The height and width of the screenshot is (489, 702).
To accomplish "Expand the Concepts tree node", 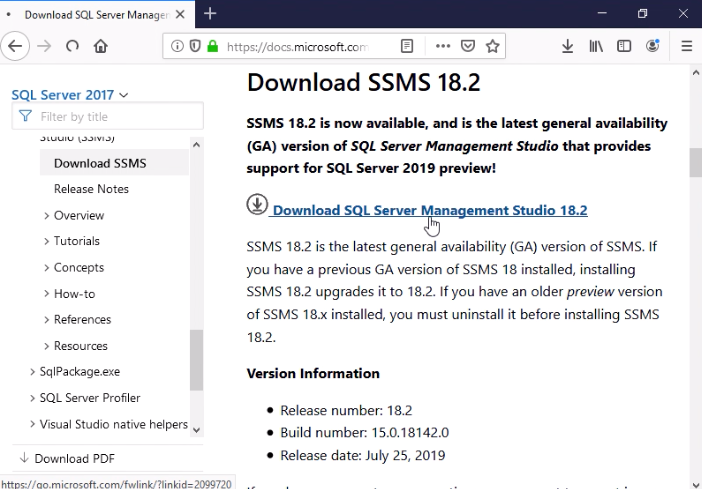I will coord(47,268).
